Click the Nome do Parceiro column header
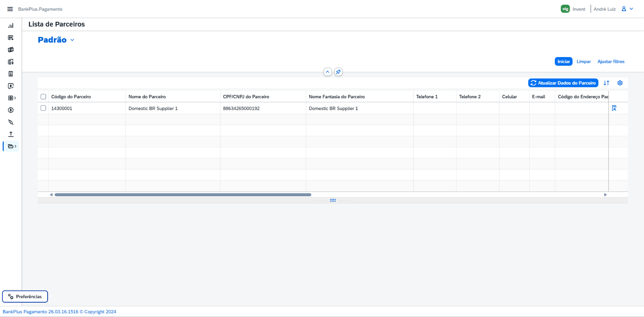Image resolution: width=644 pixels, height=317 pixels. click(x=173, y=97)
